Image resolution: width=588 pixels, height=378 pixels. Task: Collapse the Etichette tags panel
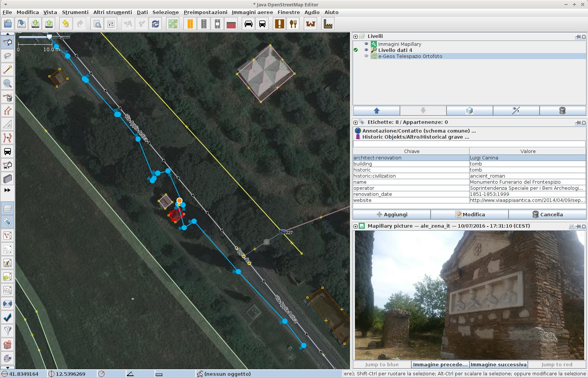pyautogui.click(x=355, y=123)
